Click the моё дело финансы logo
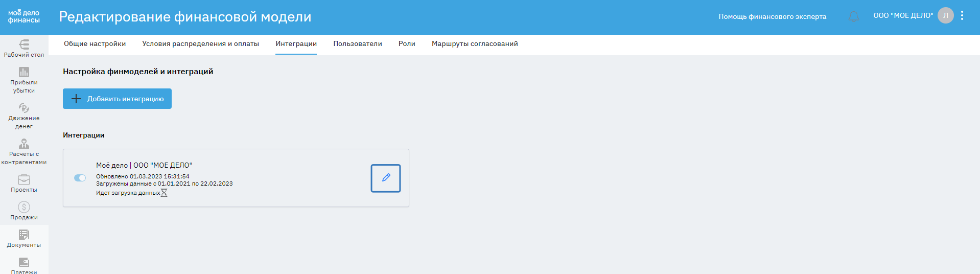980x274 pixels. pos(24,16)
